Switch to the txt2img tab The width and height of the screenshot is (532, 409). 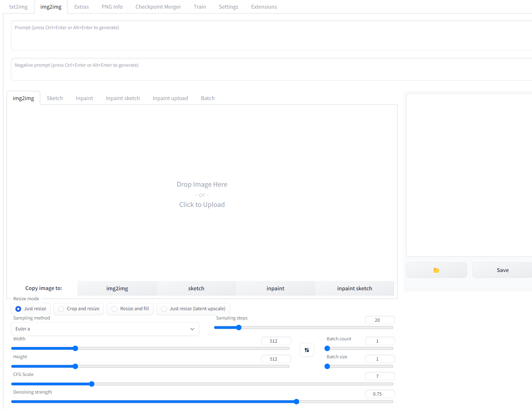coord(18,6)
